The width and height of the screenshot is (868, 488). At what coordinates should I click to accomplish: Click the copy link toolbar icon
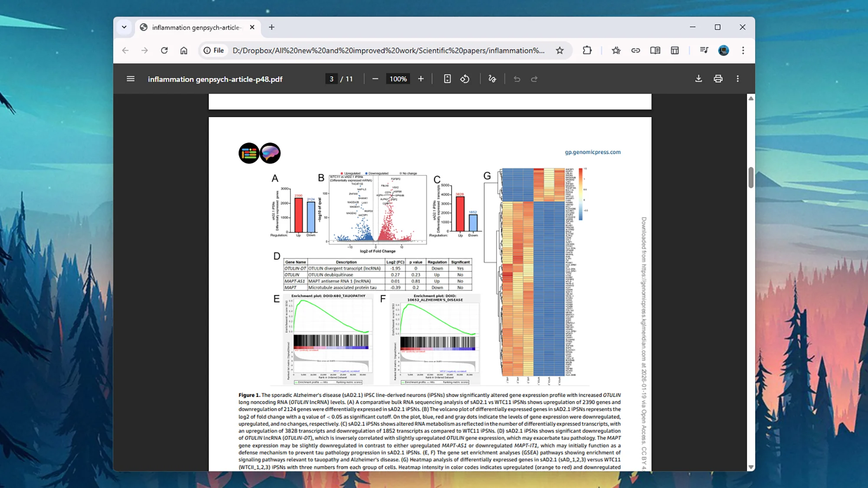(x=635, y=50)
